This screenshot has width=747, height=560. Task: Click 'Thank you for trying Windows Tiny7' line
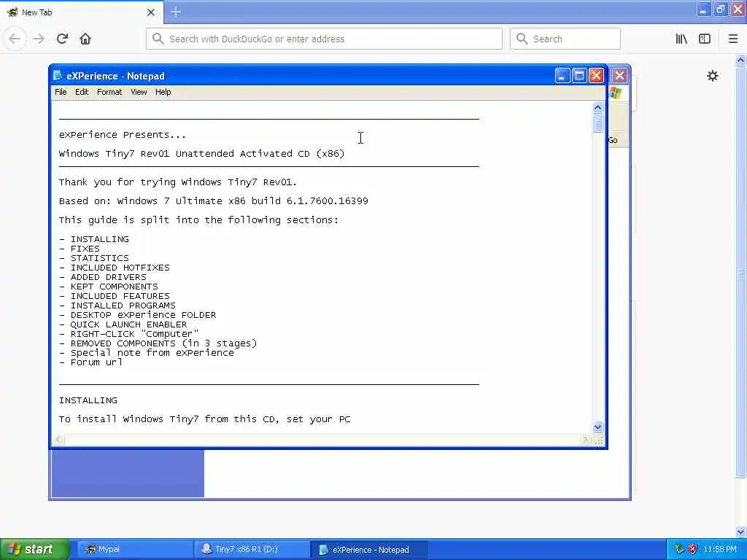[x=178, y=182]
